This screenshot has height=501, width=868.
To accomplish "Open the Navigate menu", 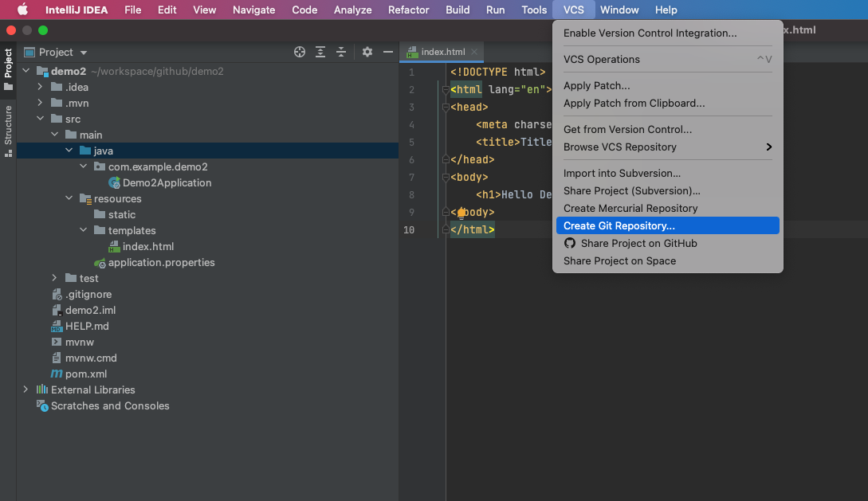I will coord(253,10).
